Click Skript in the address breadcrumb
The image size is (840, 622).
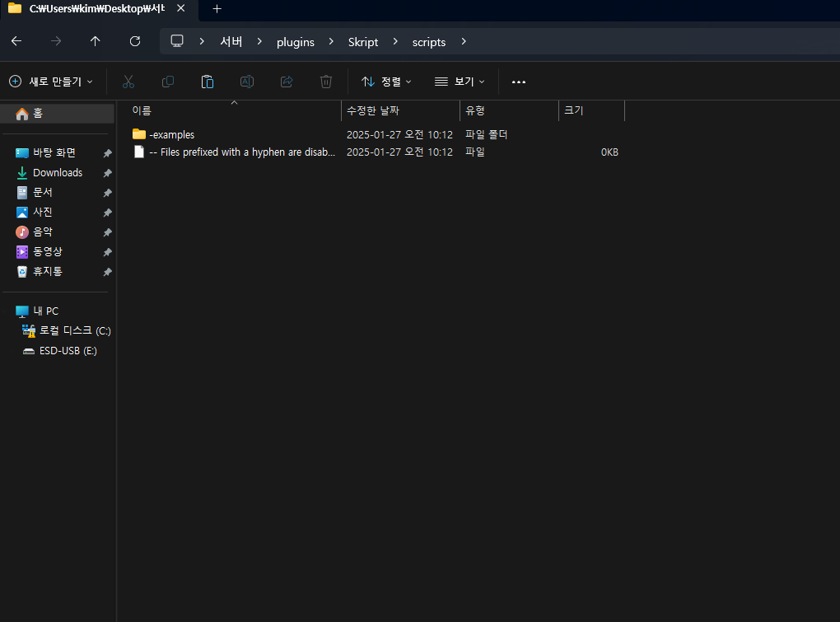click(x=363, y=42)
